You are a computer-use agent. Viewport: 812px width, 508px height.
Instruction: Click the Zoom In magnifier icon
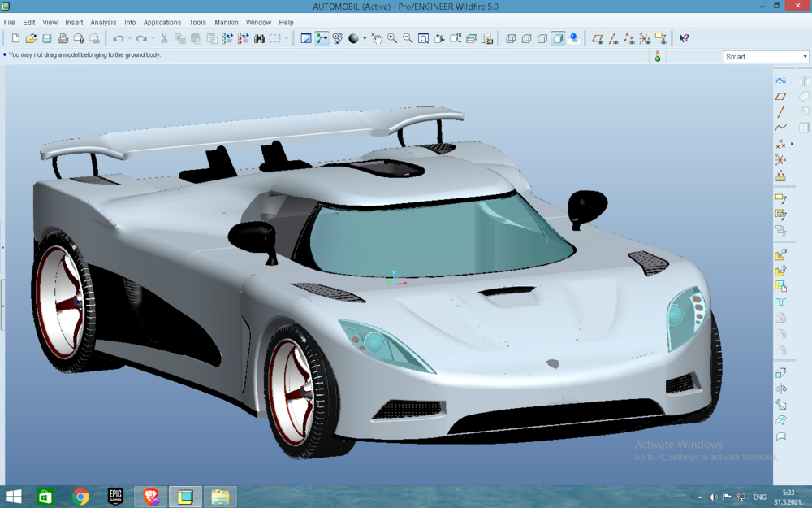click(392, 38)
